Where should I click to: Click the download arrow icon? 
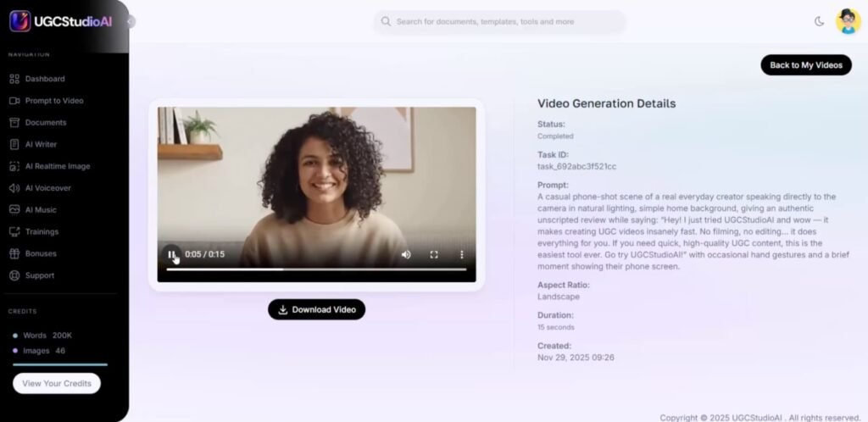[x=283, y=310]
